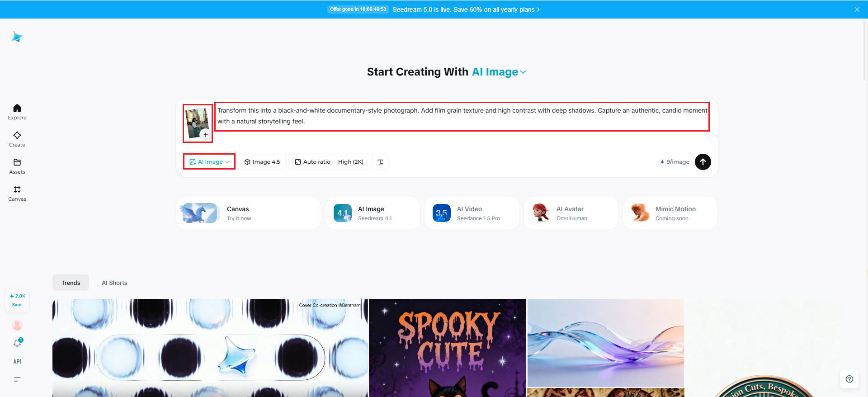Image resolution: width=868 pixels, height=397 pixels.
Task: Open notifications bell
Action: tap(17, 343)
